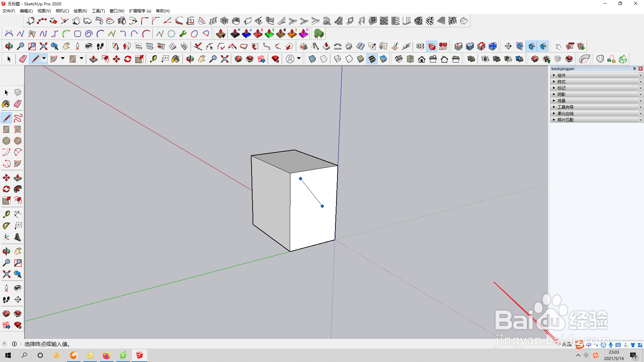Click the Zoom Extents icon in left toolbar
This screenshot has height=362, width=644.
(x=6, y=274)
